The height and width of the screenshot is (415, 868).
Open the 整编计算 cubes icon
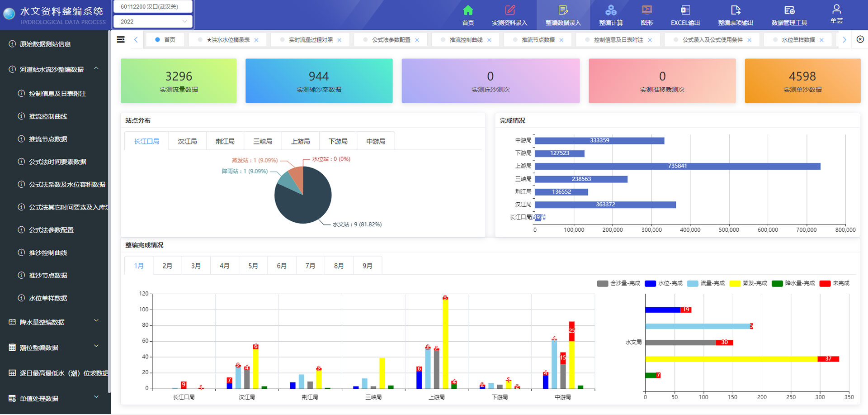[x=611, y=10]
